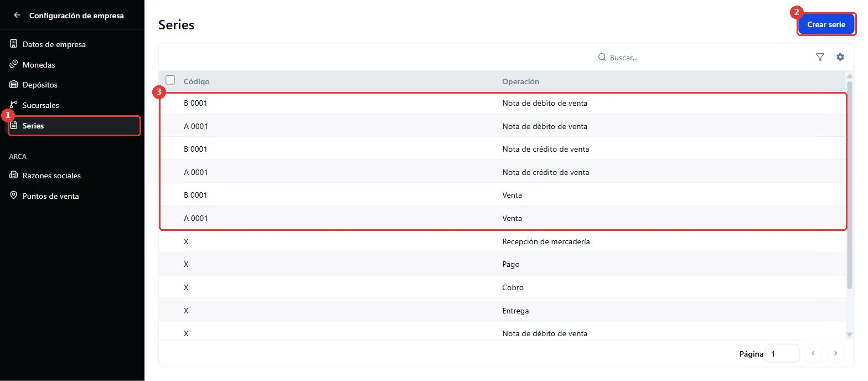The height and width of the screenshot is (381, 868).
Task: Click the map pin icon for Puntos de venta
Action: 14,195
